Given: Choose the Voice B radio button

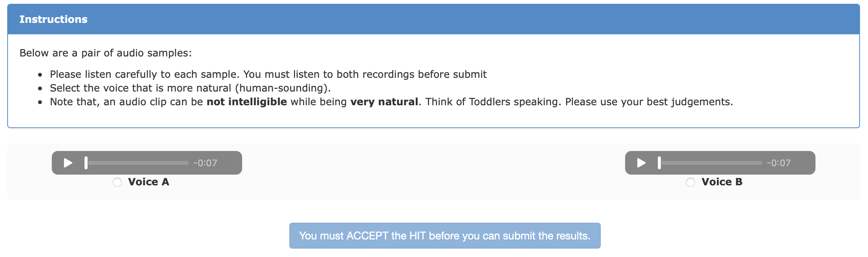Looking at the screenshot, I should 691,182.
